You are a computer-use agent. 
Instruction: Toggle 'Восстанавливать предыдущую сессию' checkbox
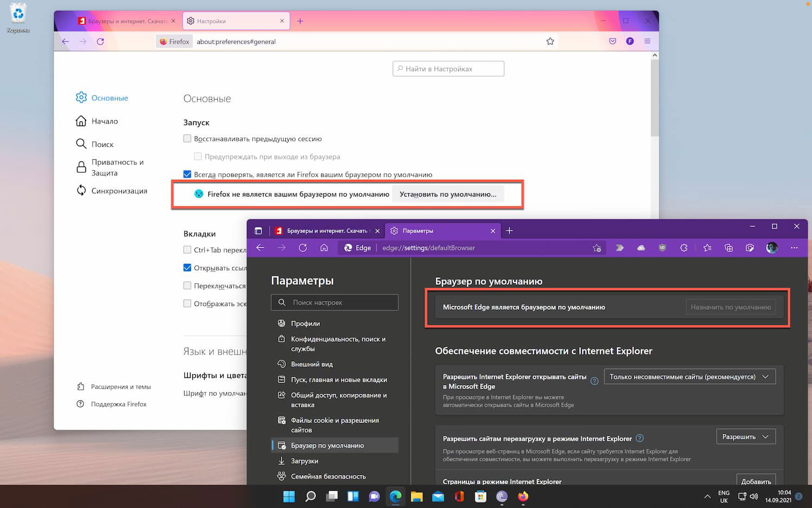coord(187,139)
